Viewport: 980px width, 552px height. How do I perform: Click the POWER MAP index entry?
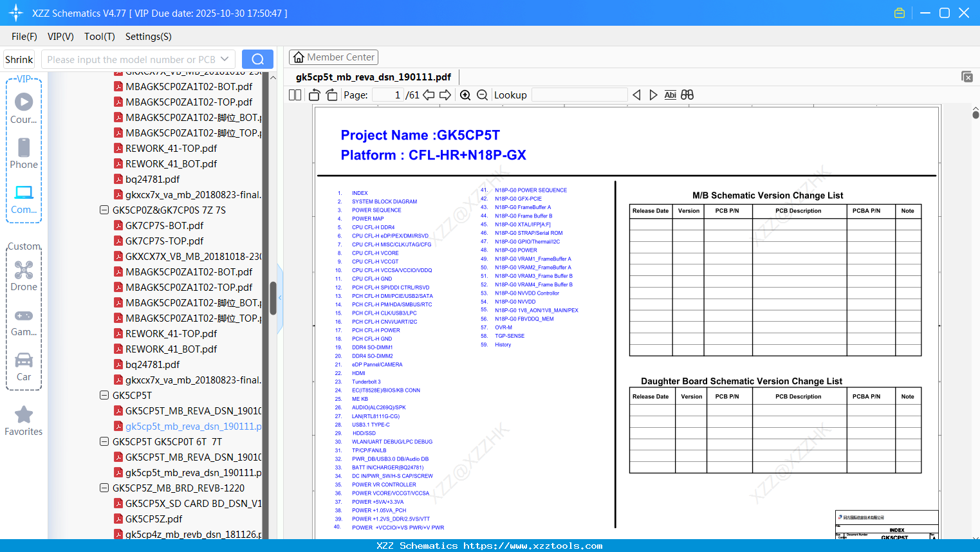(x=367, y=219)
